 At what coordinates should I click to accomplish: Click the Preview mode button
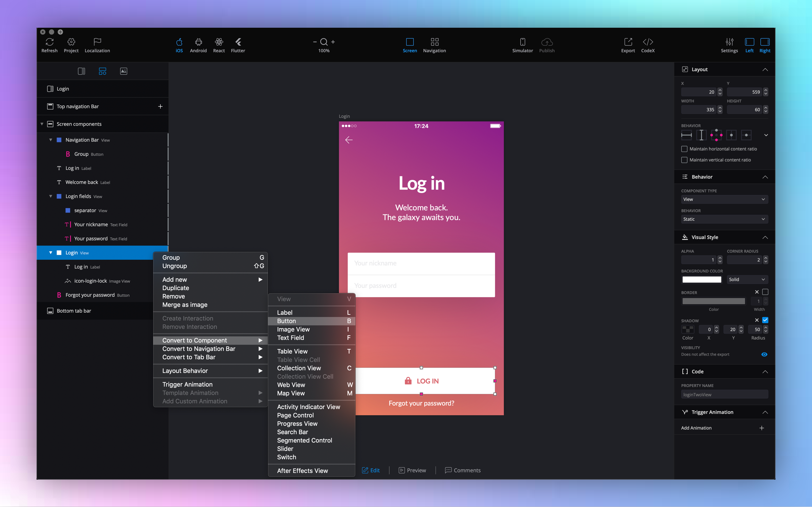coord(412,470)
